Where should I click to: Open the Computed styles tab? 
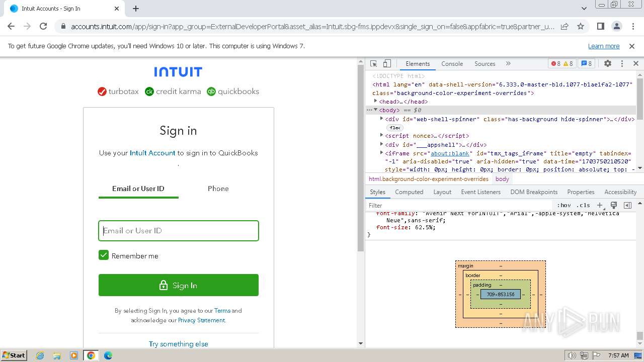pyautogui.click(x=409, y=192)
